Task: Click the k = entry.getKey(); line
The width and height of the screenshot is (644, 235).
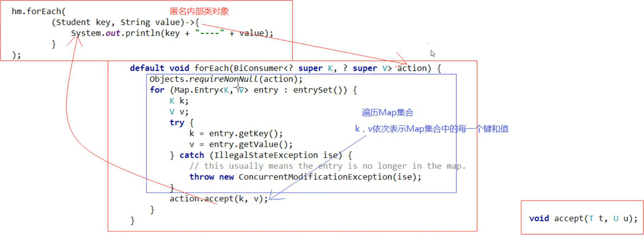Action: tap(236, 133)
